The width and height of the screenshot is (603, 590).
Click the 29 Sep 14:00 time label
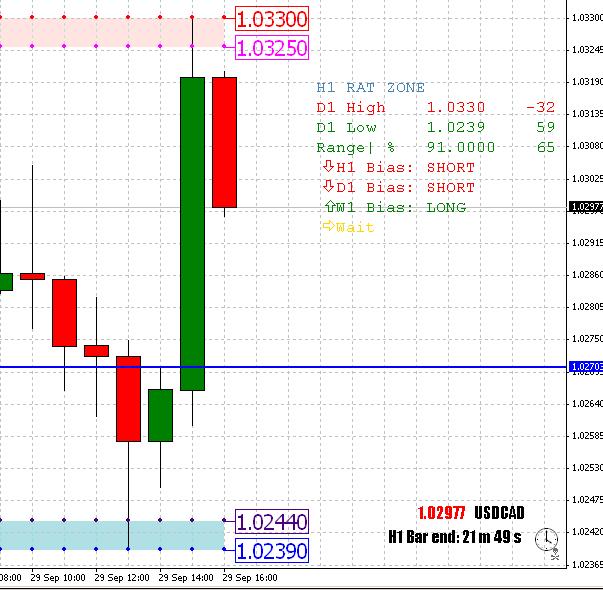[186, 578]
